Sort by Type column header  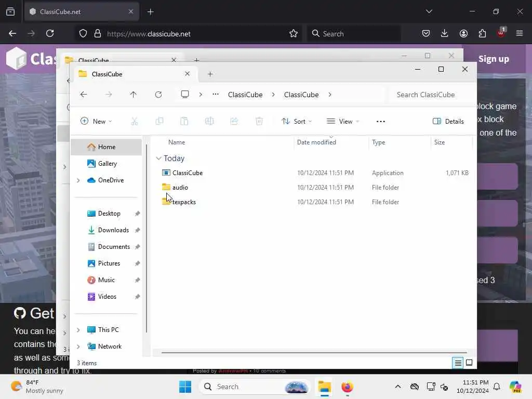[x=378, y=142]
